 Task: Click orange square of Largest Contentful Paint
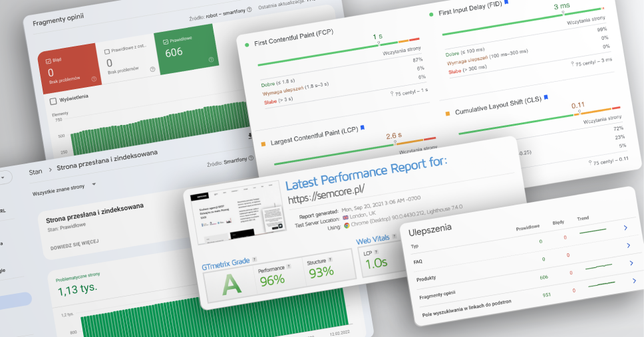(263, 144)
